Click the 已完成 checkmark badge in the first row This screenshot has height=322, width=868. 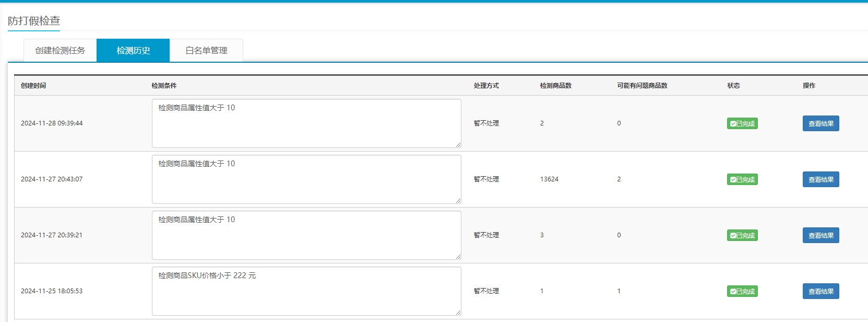(x=742, y=123)
